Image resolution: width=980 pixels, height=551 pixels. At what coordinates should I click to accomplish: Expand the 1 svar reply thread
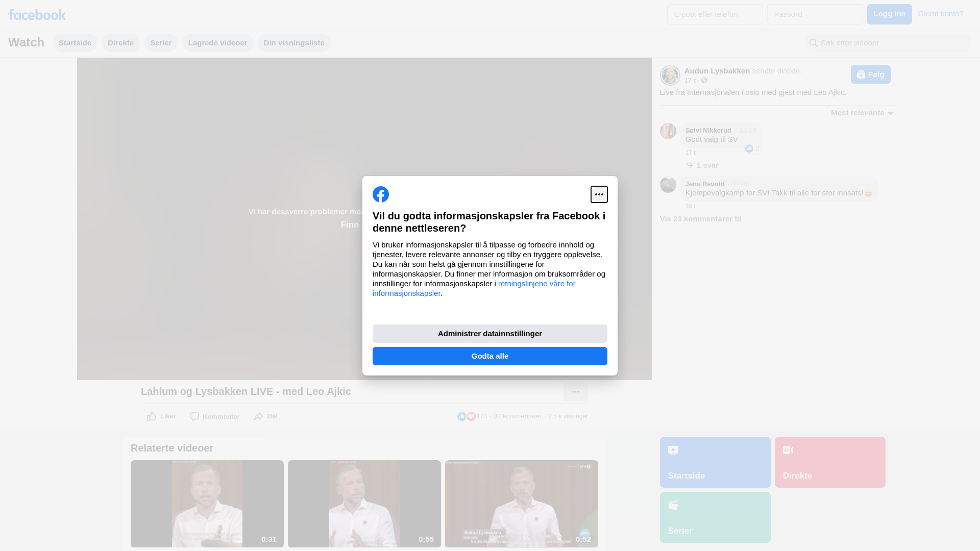[702, 165]
